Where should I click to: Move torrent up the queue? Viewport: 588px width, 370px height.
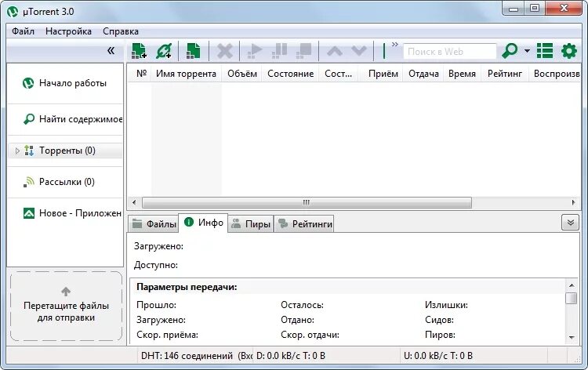pyautogui.click(x=335, y=51)
